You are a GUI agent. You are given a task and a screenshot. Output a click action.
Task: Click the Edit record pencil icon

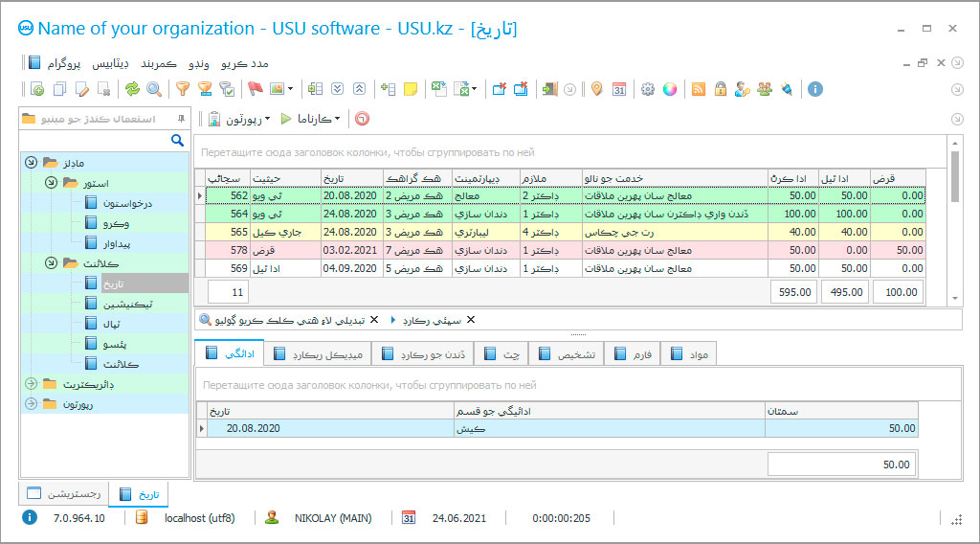tap(82, 89)
